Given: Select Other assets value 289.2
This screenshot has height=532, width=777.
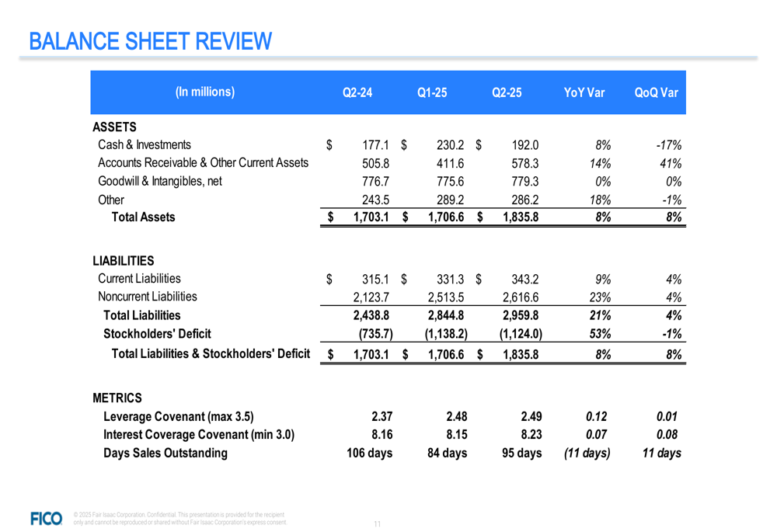Looking at the screenshot, I should click(x=451, y=200).
